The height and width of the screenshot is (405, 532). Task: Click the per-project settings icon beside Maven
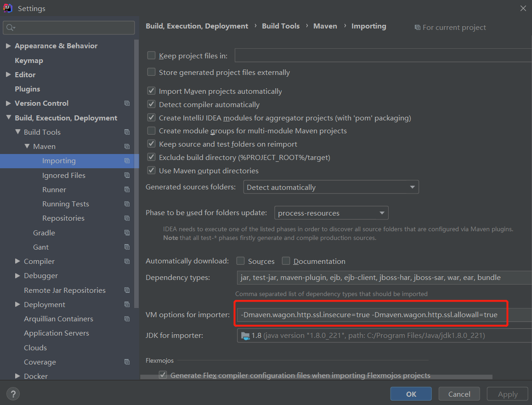[x=127, y=146]
